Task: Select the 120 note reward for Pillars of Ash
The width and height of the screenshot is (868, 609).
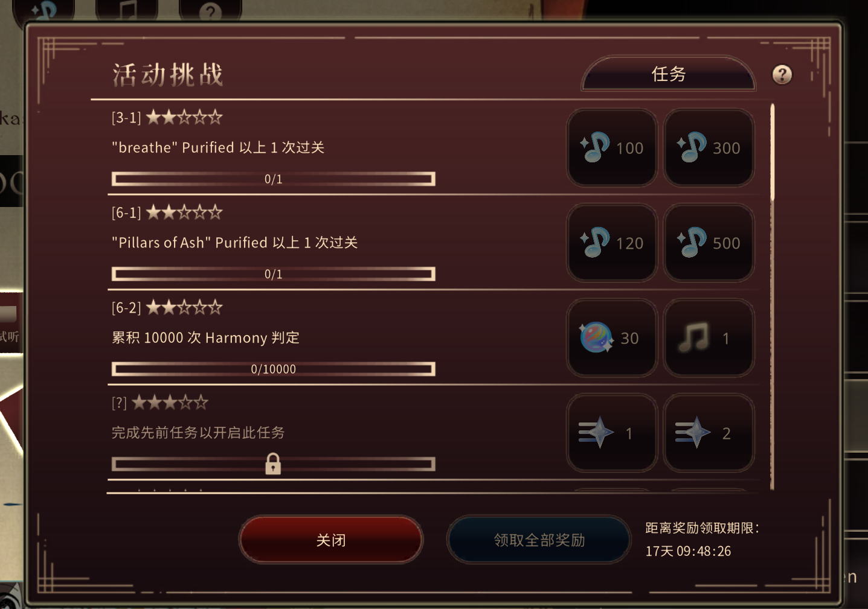Action: point(612,243)
